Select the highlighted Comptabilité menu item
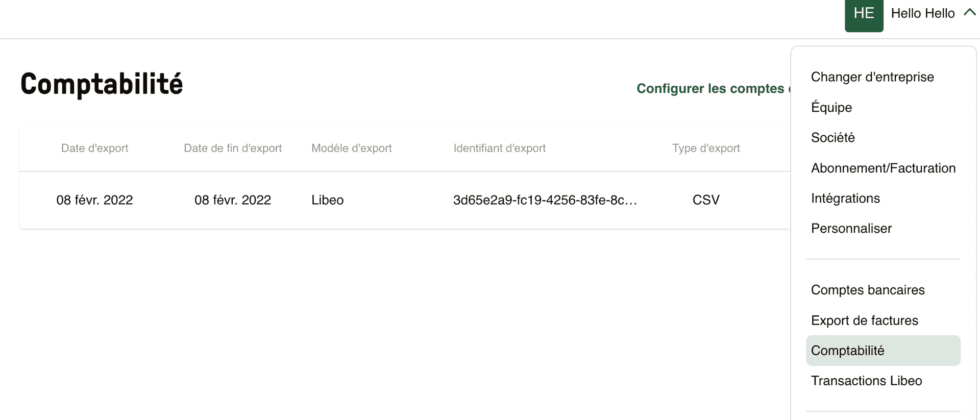This screenshot has width=980, height=420. pos(848,351)
